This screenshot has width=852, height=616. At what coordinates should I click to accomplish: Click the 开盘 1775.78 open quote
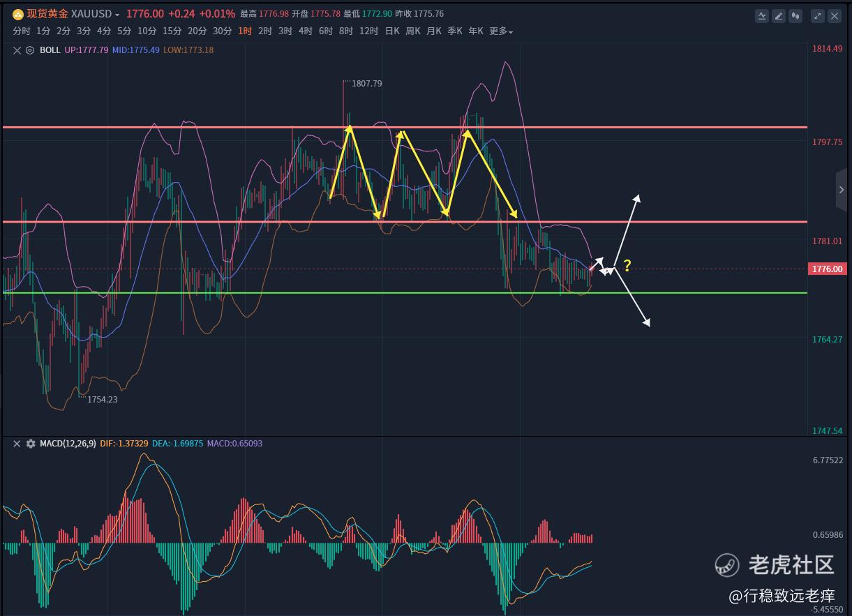(317, 14)
